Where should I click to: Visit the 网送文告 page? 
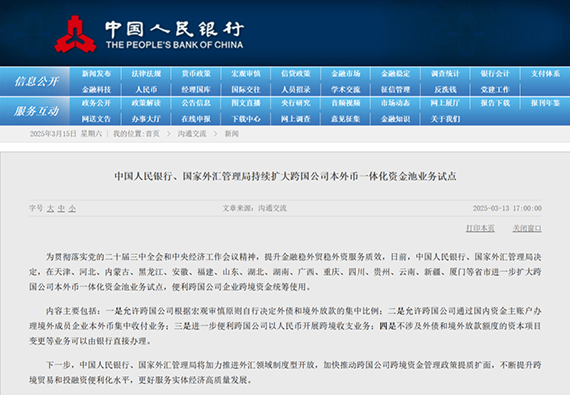pyautogui.click(x=96, y=119)
